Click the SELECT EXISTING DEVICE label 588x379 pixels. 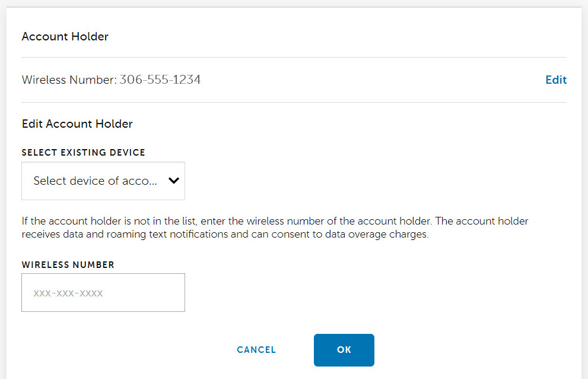point(83,152)
